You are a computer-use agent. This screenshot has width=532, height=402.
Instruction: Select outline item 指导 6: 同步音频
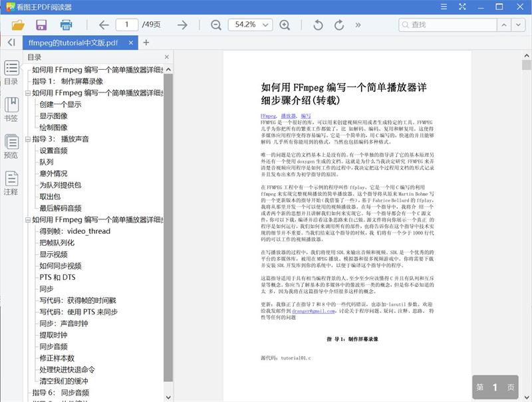[61, 393]
